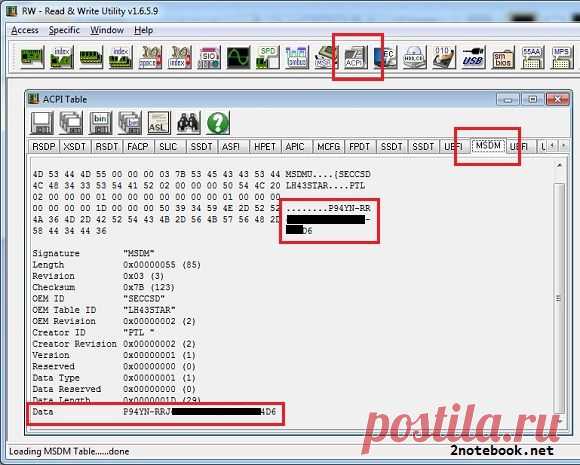Open the SPD memory icon
The height and width of the screenshot is (465, 580).
[x=267, y=57]
